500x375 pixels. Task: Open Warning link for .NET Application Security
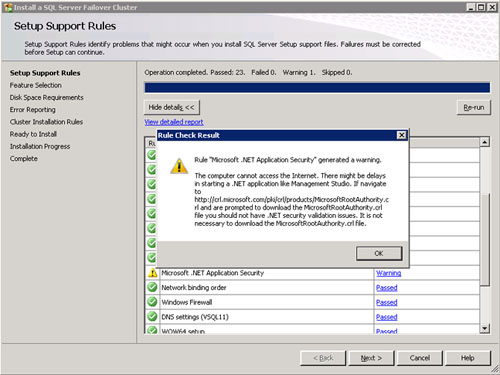(389, 273)
